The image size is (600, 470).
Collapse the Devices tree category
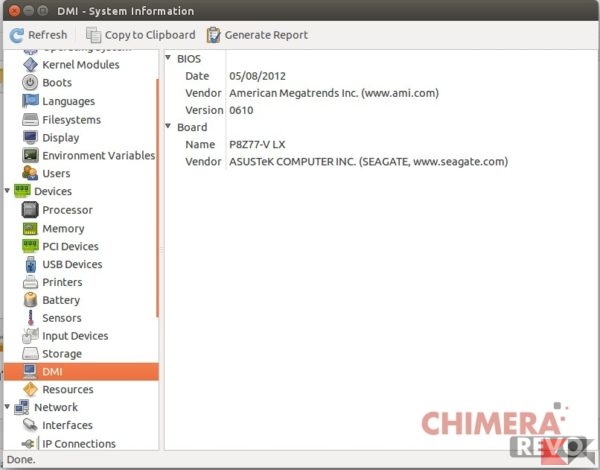(7, 191)
